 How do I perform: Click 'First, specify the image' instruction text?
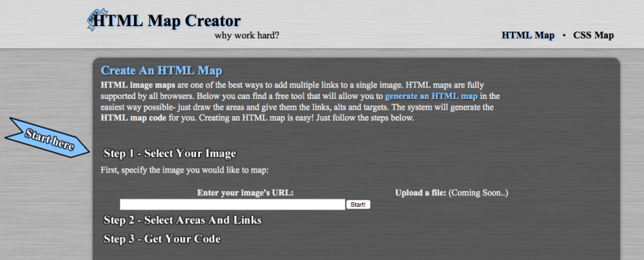click(185, 170)
